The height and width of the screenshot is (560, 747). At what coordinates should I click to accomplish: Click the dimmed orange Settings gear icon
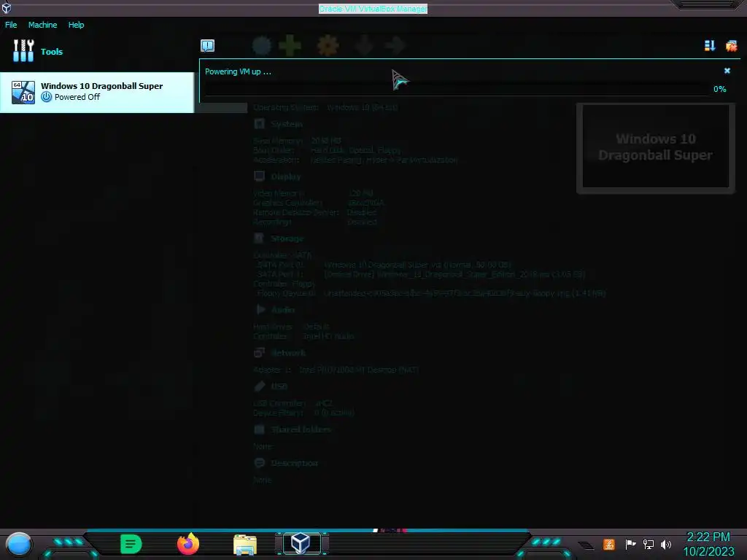pyautogui.click(x=328, y=46)
